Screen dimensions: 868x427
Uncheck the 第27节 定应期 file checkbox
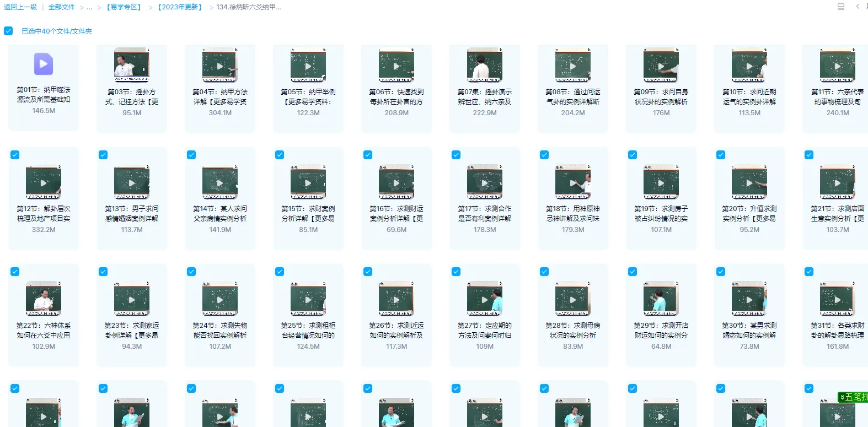[456, 272]
